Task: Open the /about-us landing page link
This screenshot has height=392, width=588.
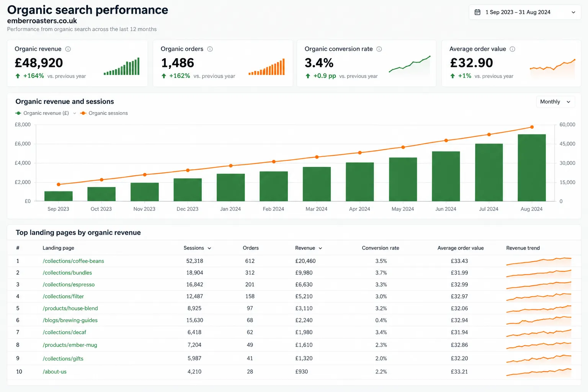Action: (55, 372)
